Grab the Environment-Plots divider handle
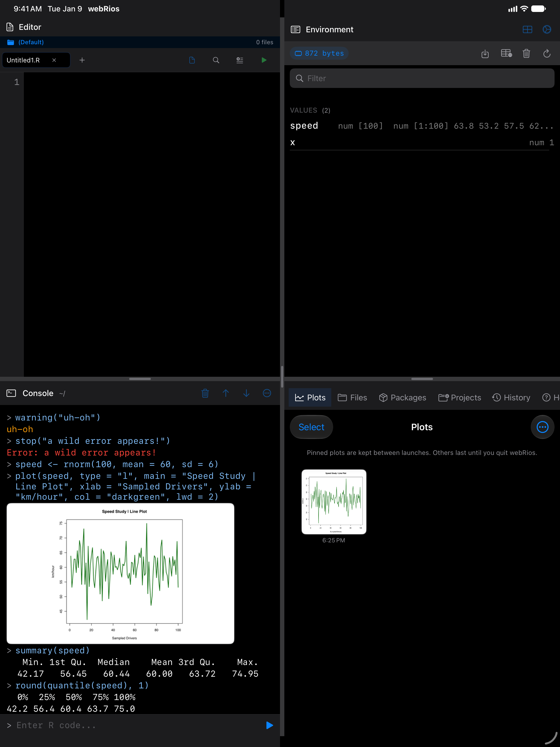 pyautogui.click(x=422, y=379)
